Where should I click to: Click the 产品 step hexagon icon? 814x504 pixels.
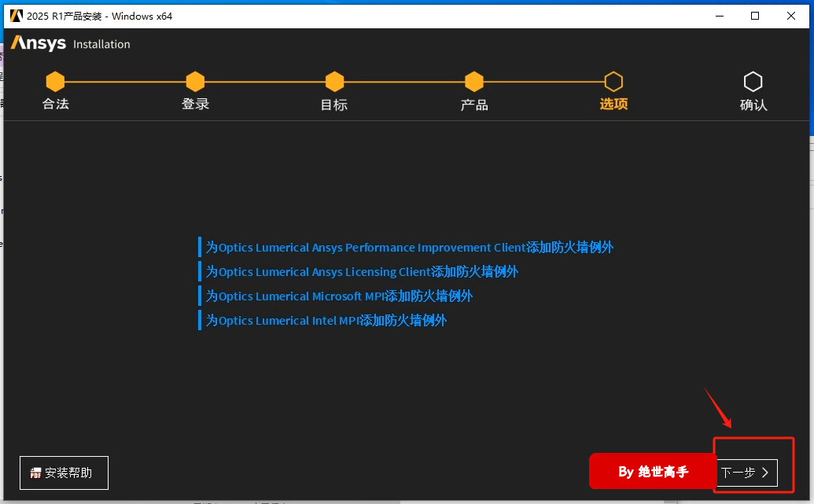(x=474, y=82)
